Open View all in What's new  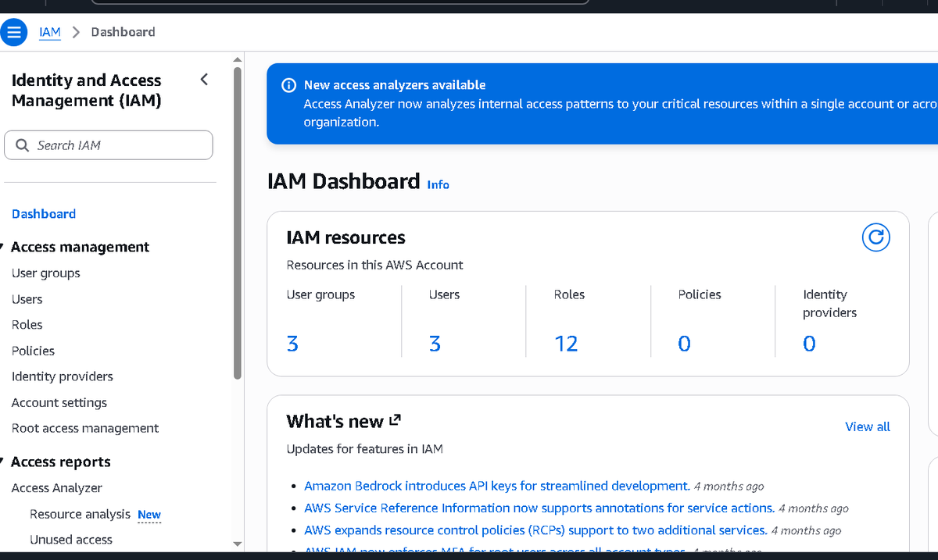coord(868,426)
